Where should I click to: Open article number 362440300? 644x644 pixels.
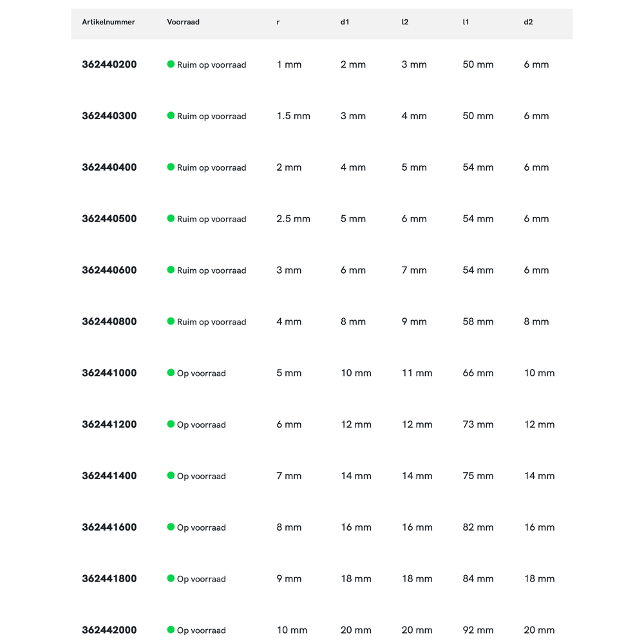[x=109, y=116]
